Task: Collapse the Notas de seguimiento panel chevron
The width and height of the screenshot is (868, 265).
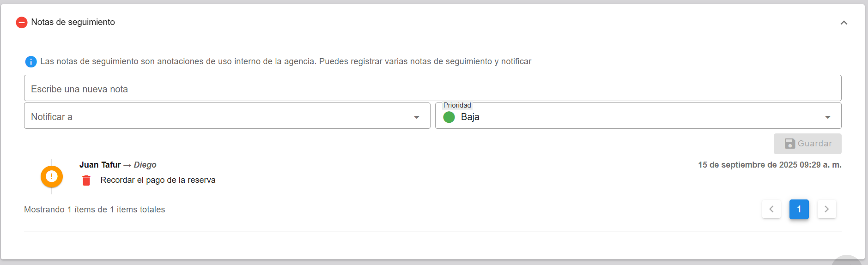Action: tap(844, 23)
